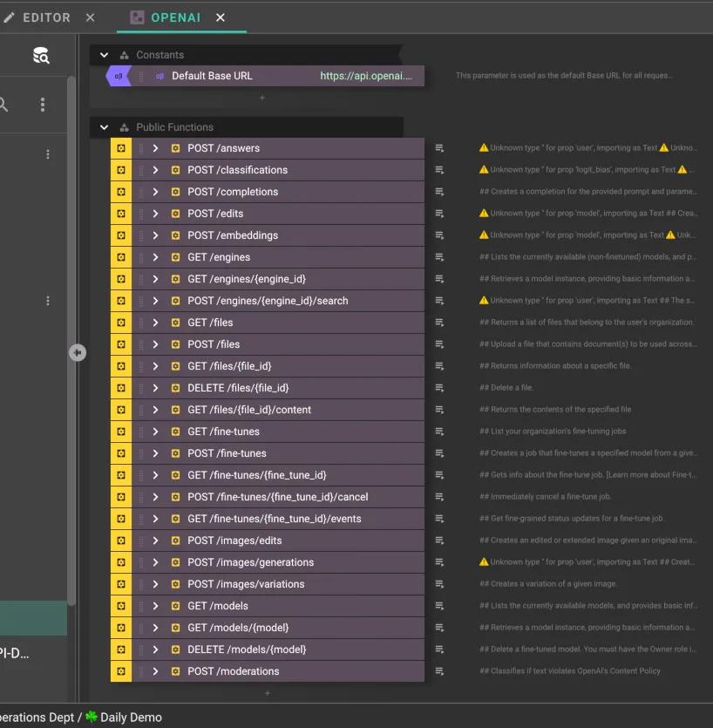Image resolution: width=713 pixels, height=728 pixels.
Task: Click the database search icon in sidebar
Action: [x=41, y=56]
